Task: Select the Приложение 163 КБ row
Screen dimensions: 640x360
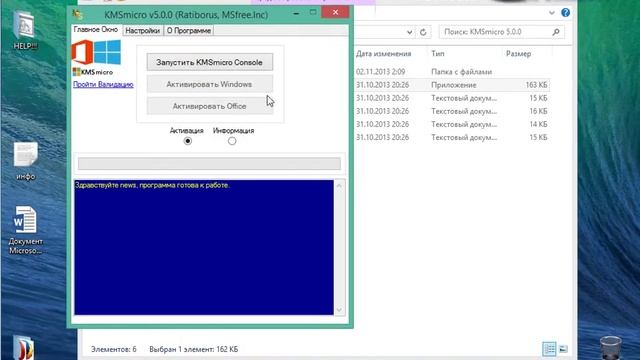Action: [452, 85]
